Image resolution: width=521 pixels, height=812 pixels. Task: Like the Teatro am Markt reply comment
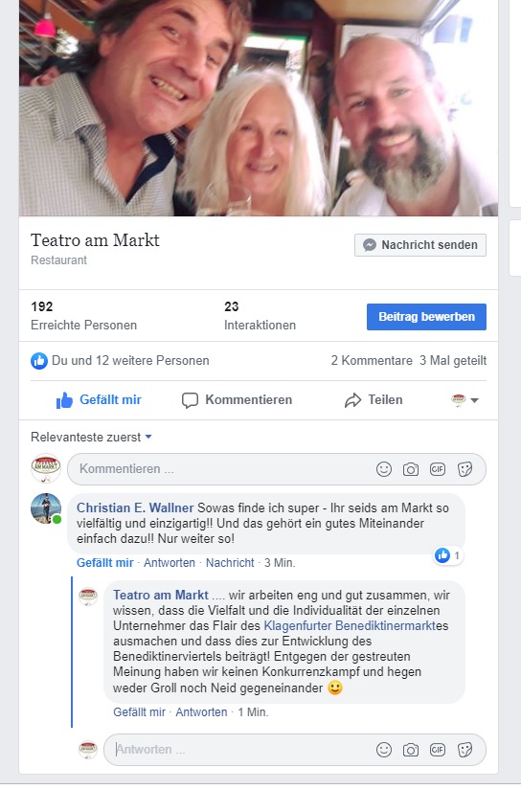pos(139,712)
